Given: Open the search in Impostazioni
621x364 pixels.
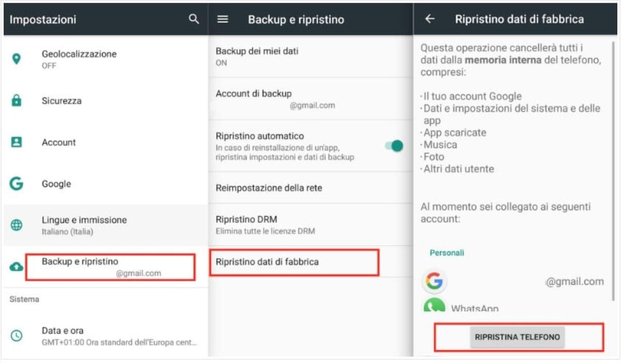Looking at the screenshot, I should pos(193,19).
